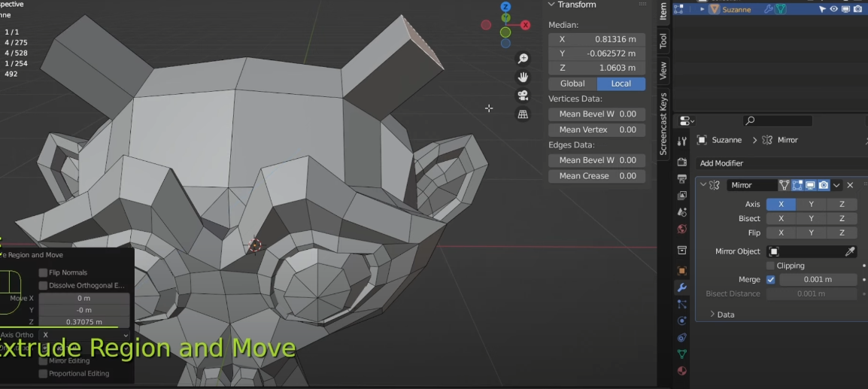Screen dimensions: 868x389
Task: Open the properties editor type dropdown
Action: [687, 121]
